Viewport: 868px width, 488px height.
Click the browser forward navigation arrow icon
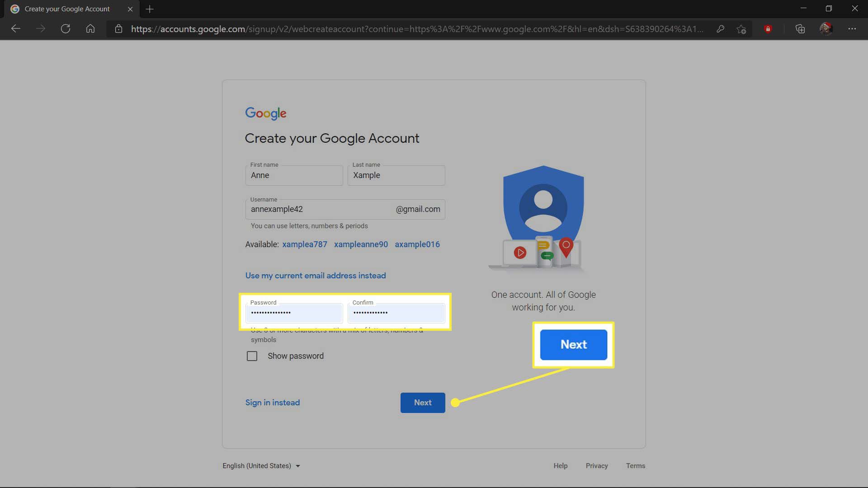coord(40,28)
